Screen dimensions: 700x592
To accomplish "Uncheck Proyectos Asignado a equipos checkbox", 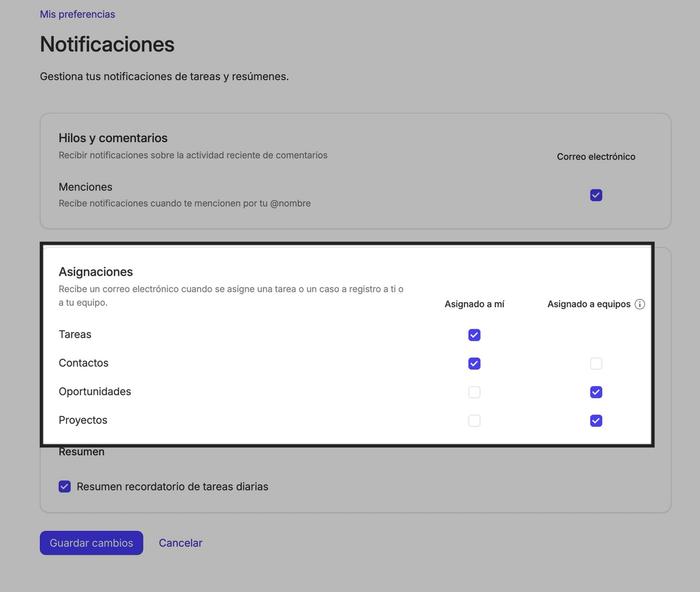I will [x=596, y=421].
